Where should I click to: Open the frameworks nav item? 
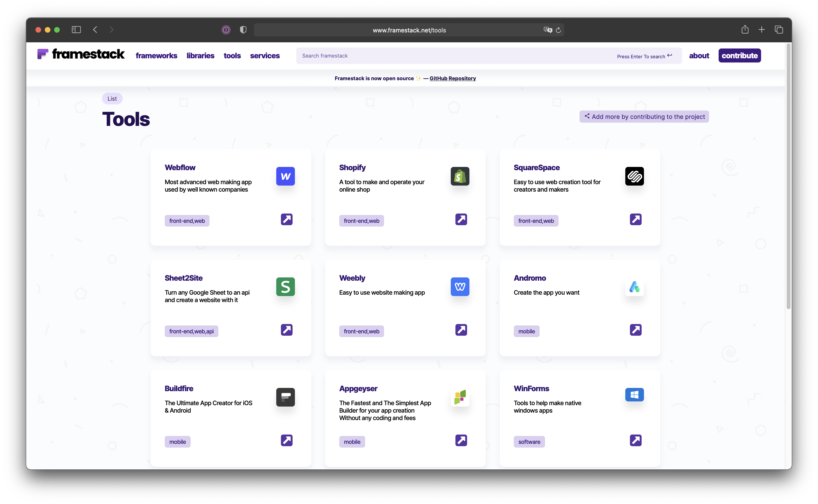click(x=156, y=56)
